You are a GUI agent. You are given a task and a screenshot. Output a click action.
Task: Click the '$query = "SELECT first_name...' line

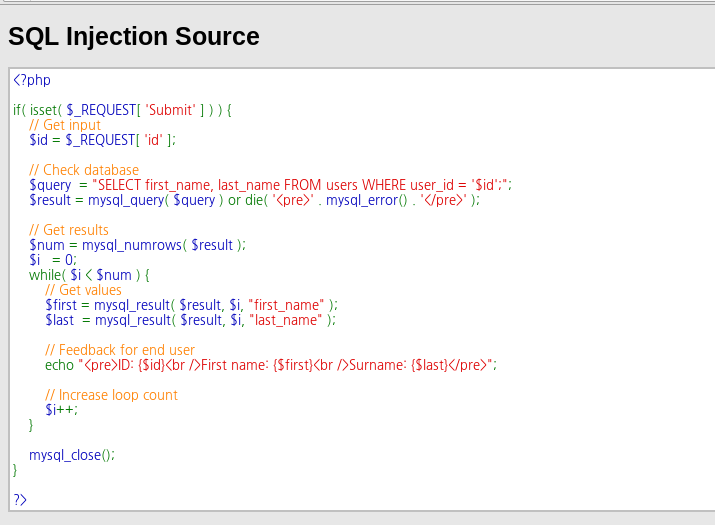270,185
